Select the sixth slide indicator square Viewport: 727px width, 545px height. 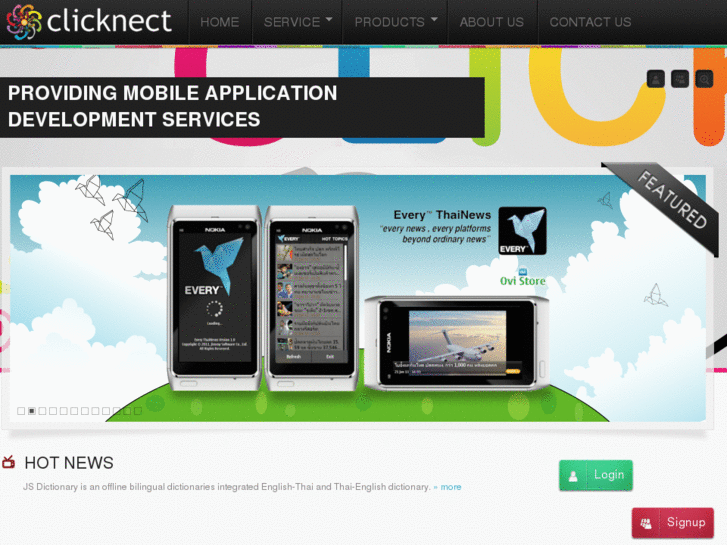74,411
